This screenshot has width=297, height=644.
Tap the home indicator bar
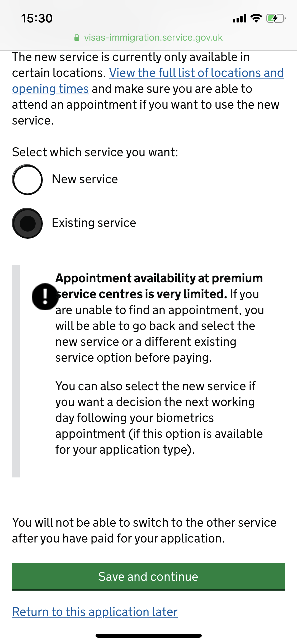[x=149, y=636]
